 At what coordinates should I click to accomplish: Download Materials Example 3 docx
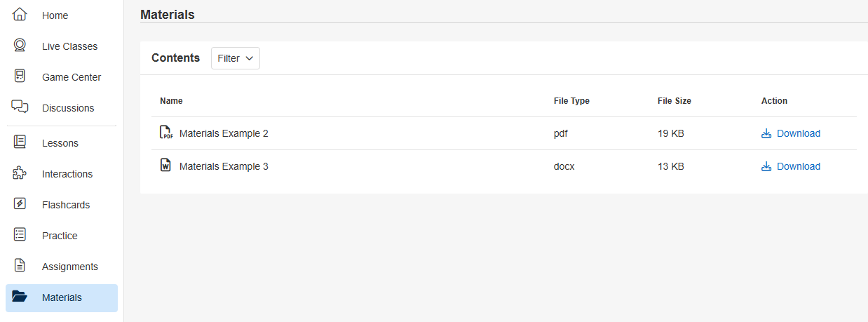[x=791, y=166]
